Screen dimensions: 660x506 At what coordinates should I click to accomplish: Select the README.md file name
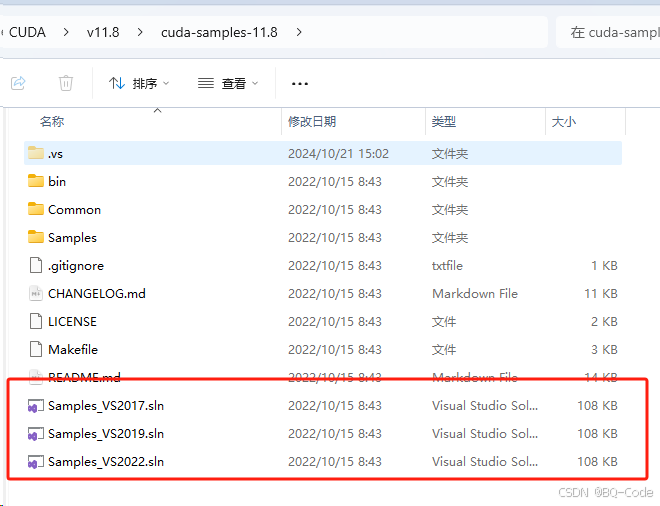[x=84, y=377]
